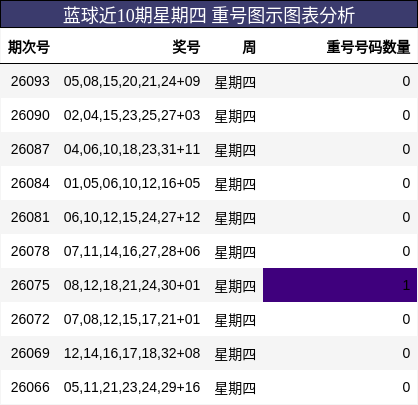The width and height of the screenshot is (418, 405).
Task: Select period number 26072
Action: [x=30, y=319]
